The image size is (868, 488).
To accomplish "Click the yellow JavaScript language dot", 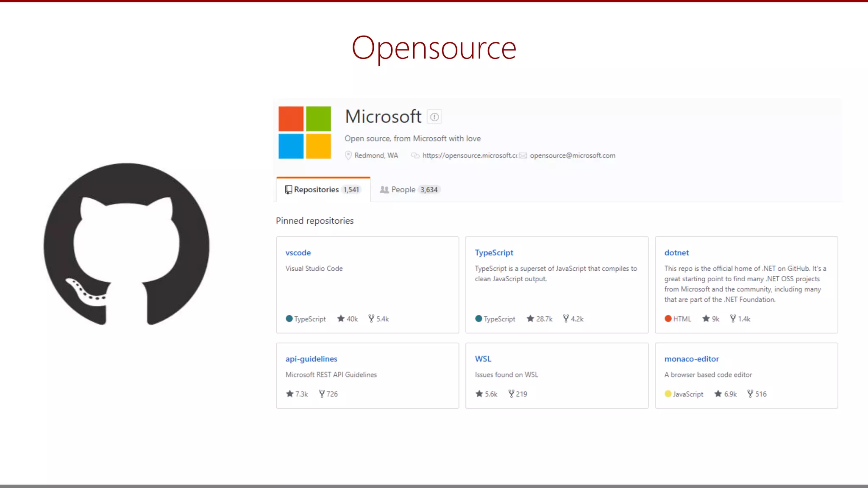I will click(x=668, y=394).
